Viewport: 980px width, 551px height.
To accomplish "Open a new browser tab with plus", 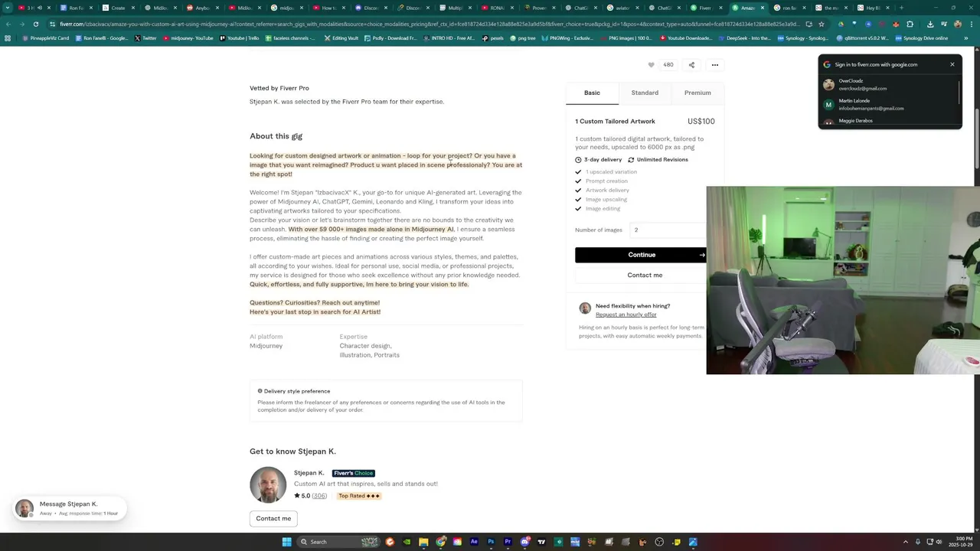I will point(901,8).
